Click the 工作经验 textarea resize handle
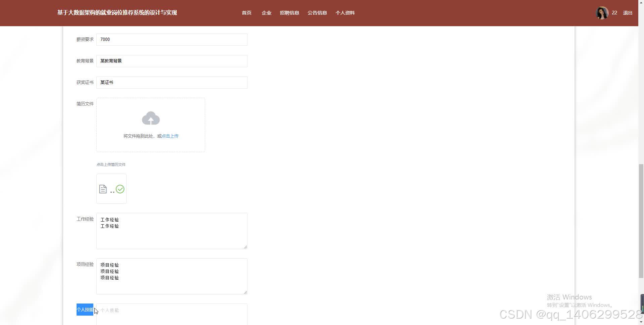 [245, 247]
